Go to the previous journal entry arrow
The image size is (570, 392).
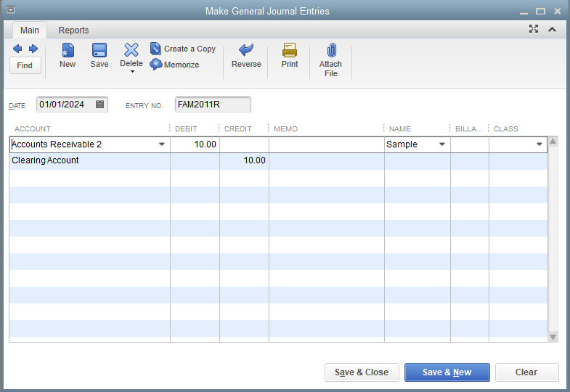click(17, 49)
